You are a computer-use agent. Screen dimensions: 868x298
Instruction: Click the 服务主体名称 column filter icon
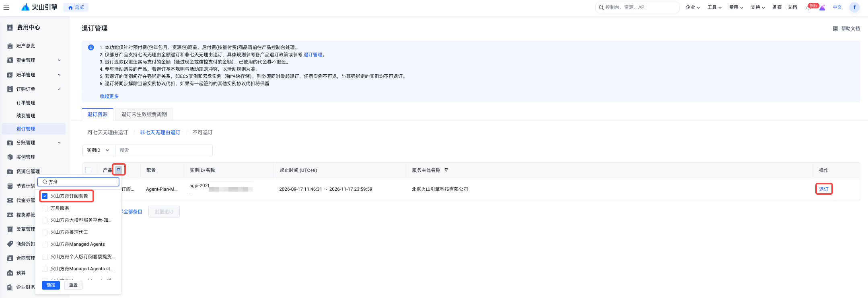446,170
